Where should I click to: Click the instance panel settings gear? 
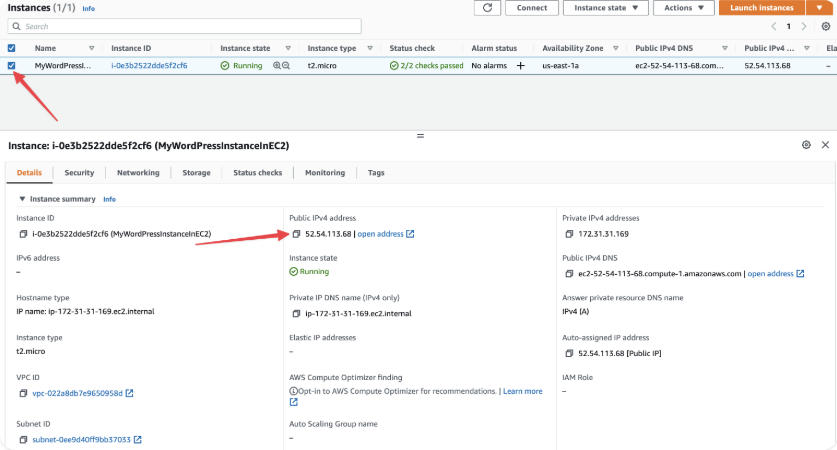806,145
